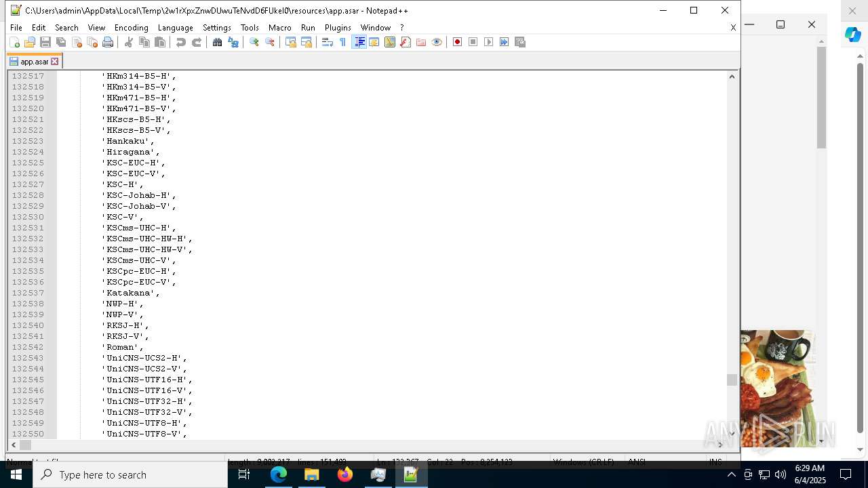The height and width of the screenshot is (488, 868).
Task: Open File Explorer from the taskbar
Action: tap(312, 474)
